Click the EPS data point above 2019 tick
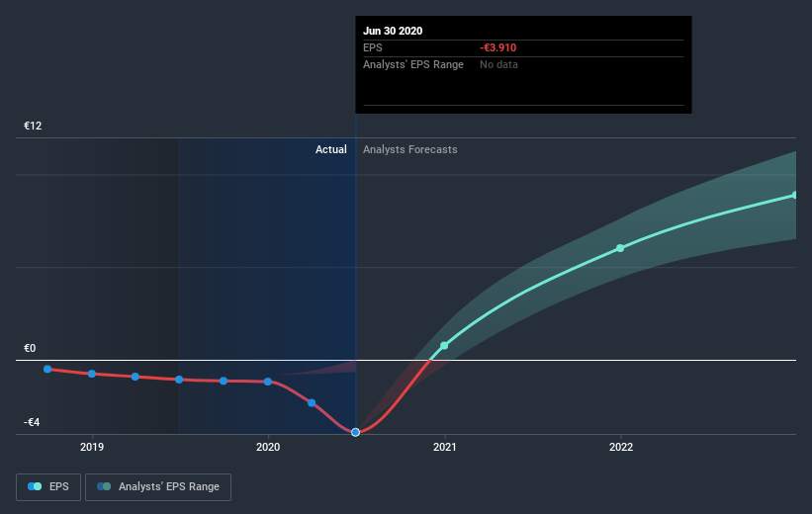The image size is (812, 514). (x=92, y=374)
